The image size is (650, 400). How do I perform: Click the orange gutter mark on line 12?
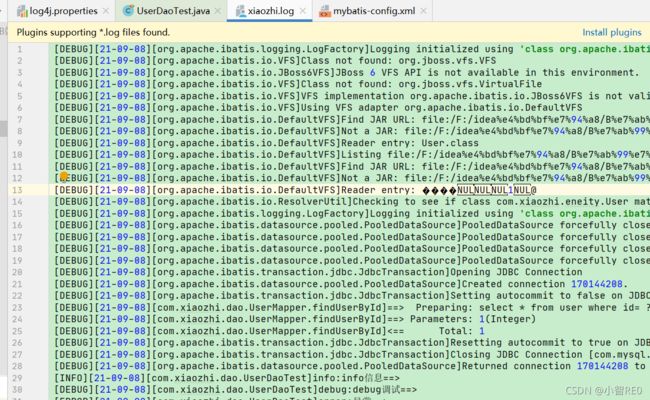[63, 177]
